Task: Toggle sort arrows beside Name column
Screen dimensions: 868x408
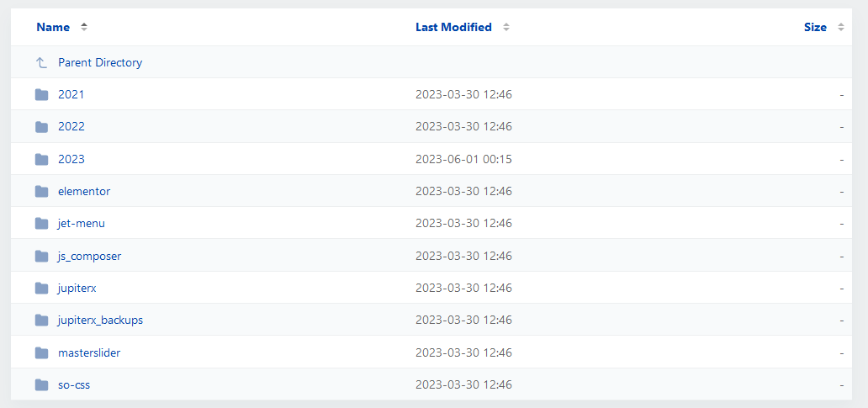Action: 84,27
